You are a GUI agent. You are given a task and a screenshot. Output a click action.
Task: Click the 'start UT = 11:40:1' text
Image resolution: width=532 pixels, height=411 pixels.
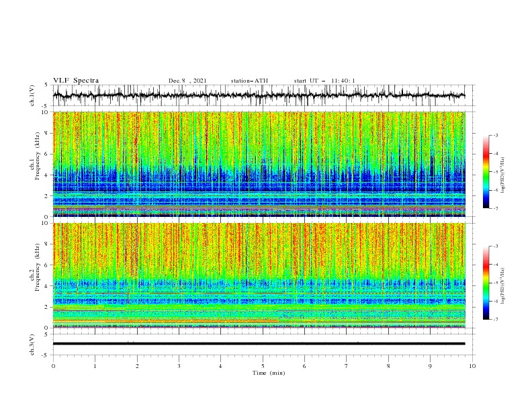[x=324, y=81]
